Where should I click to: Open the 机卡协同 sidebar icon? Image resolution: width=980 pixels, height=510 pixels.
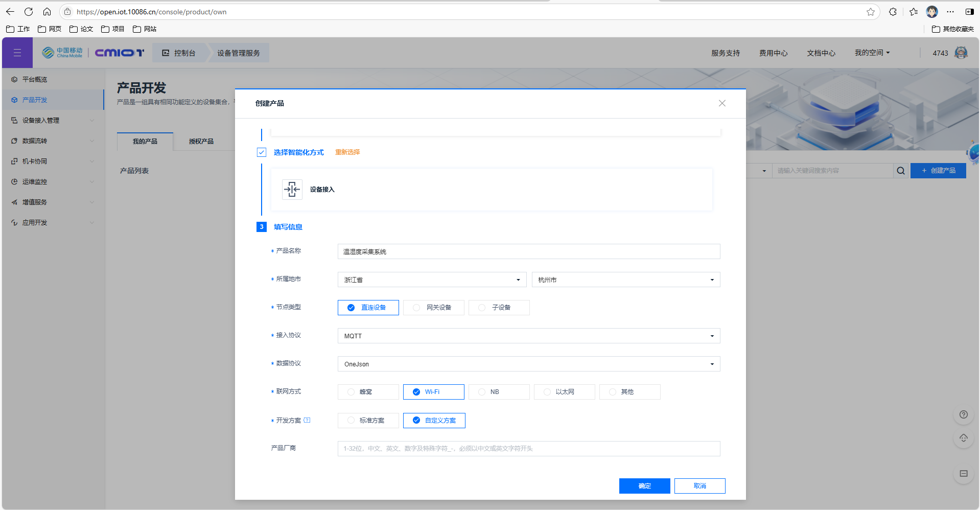[x=14, y=161]
